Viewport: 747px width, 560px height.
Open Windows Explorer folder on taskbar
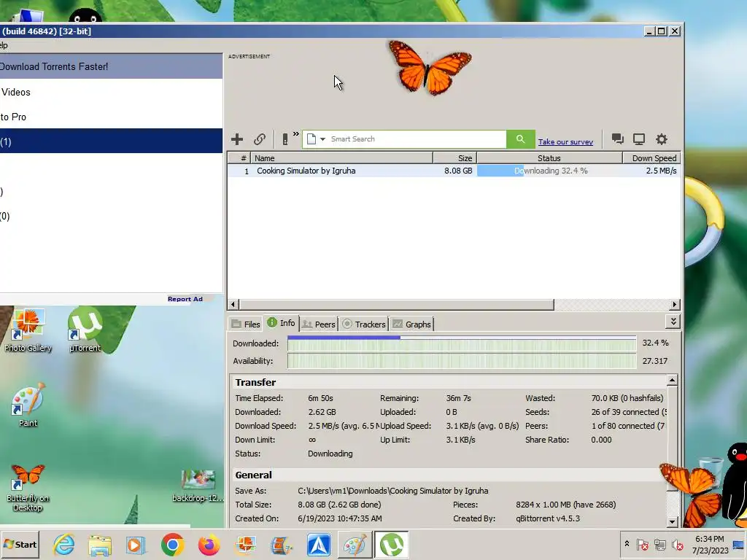[x=99, y=544]
